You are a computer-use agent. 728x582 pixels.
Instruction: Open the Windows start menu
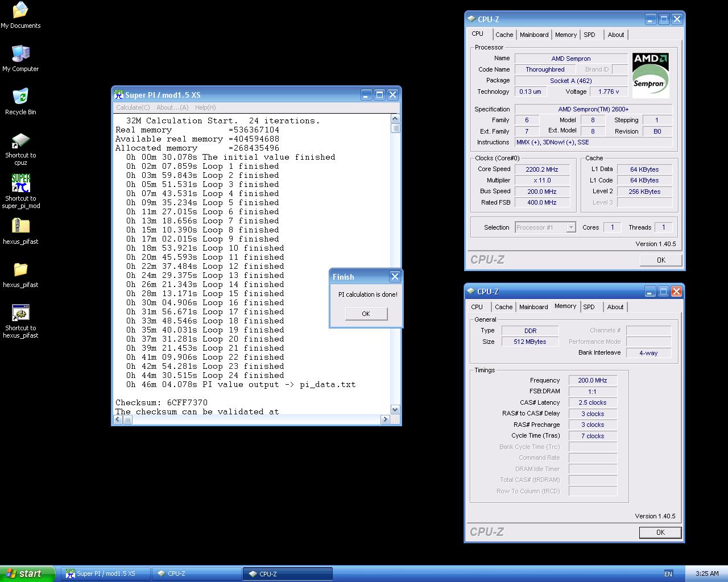pyautogui.click(x=27, y=573)
